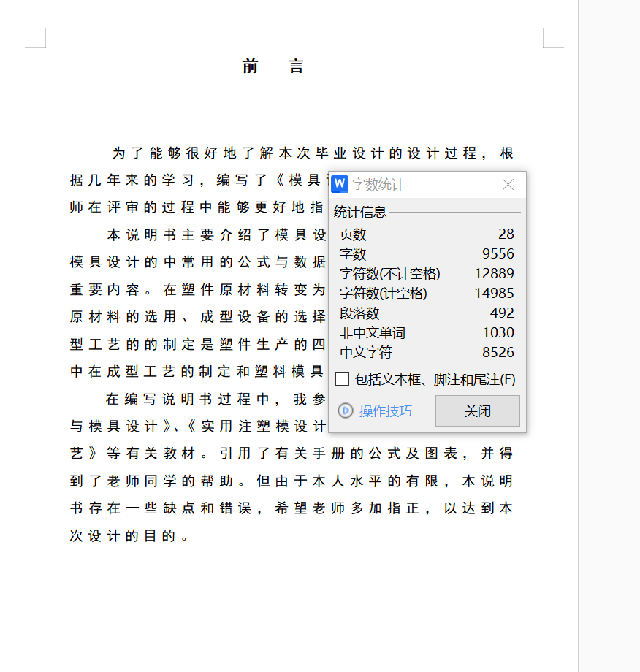Click the 字符数(计空格) label

pos(384,294)
